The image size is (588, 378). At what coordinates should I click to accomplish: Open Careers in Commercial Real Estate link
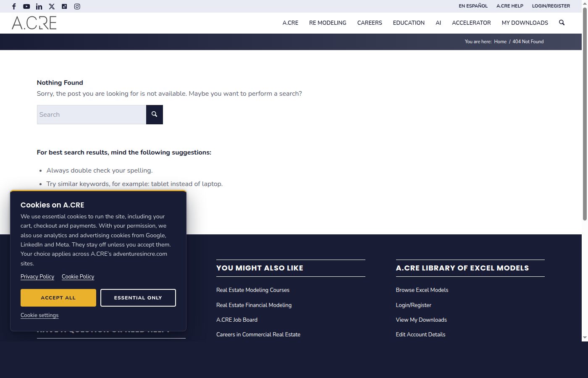tap(258, 334)
